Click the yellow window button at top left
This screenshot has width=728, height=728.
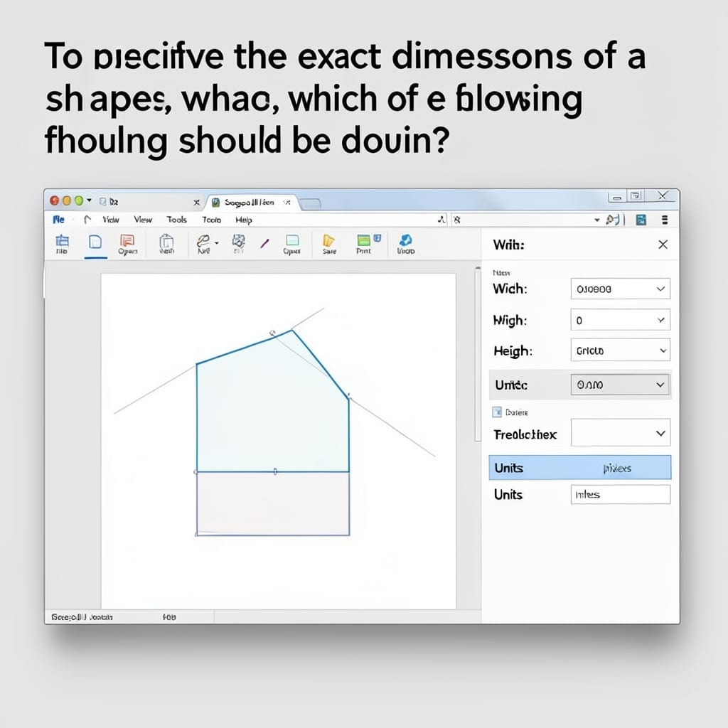pyautogui.click(x=67, y=200)
